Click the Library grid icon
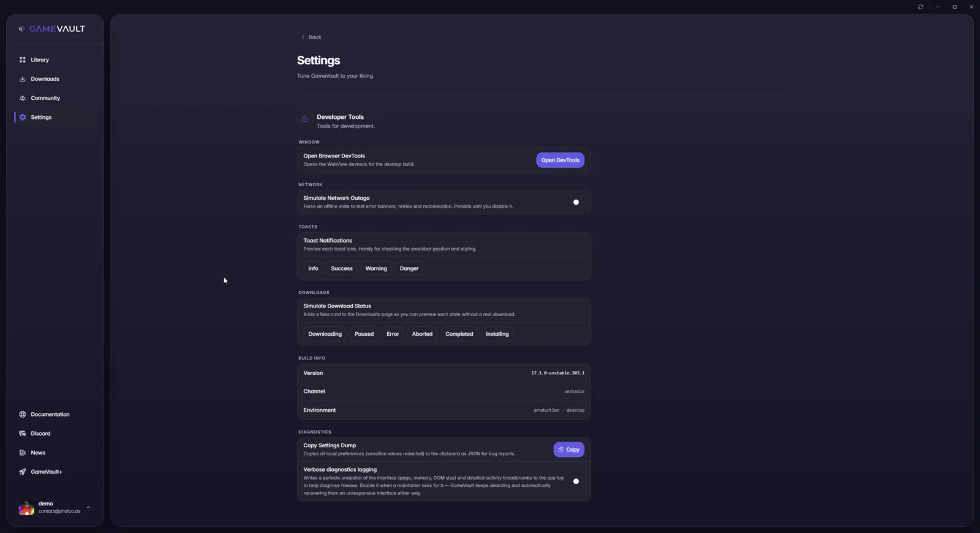 coord(23,60)
